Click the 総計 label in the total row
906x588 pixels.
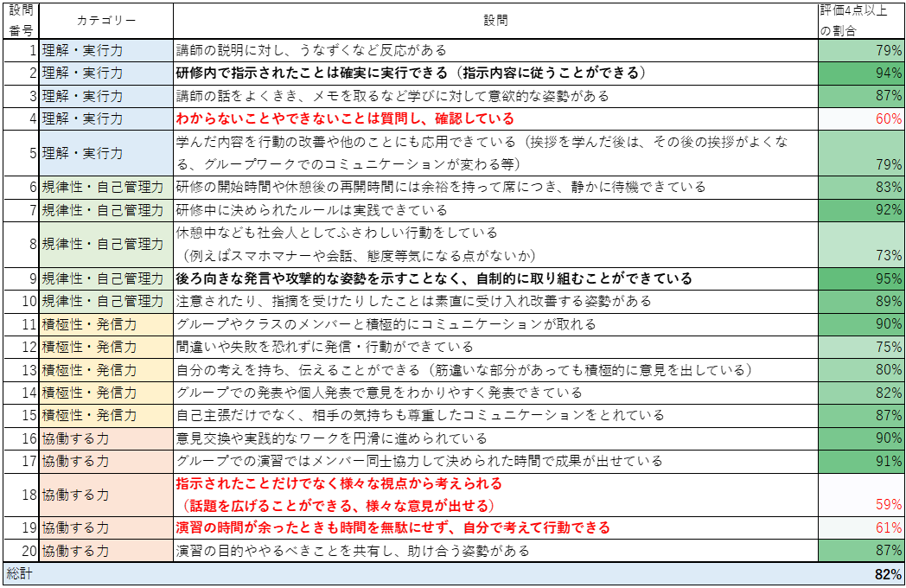coord(20,574)
